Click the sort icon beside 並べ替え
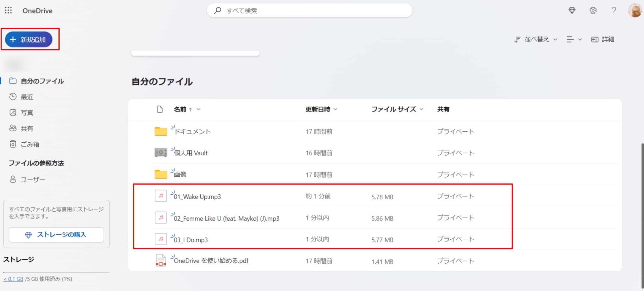Viewport: 644px width, 291px height. 517,39
